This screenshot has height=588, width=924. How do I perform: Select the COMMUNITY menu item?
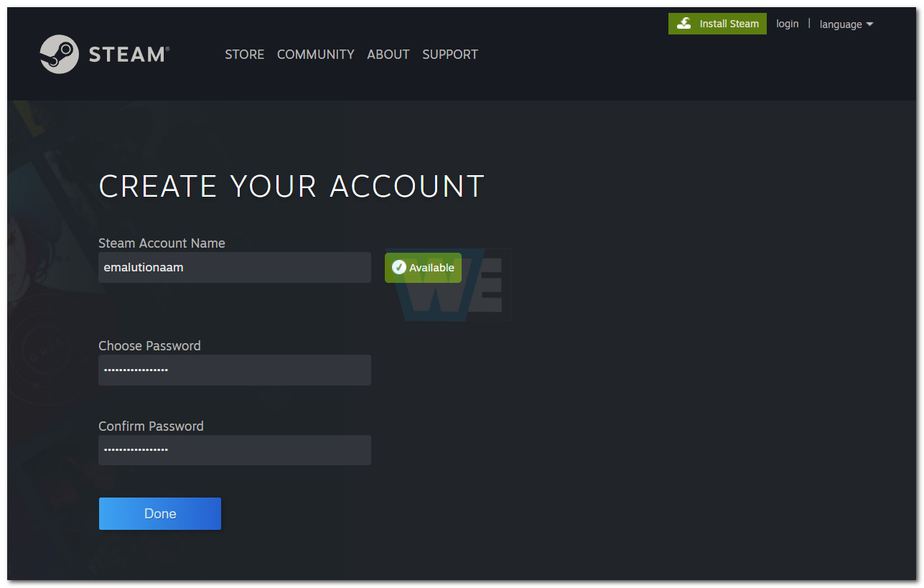315,54
